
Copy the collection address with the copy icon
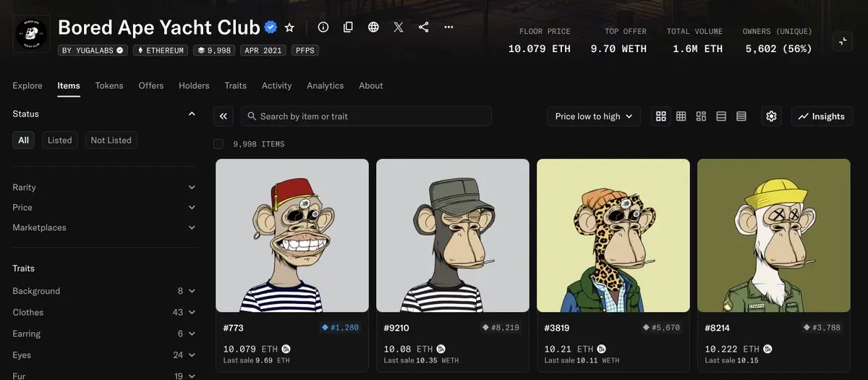pos(348,28)
